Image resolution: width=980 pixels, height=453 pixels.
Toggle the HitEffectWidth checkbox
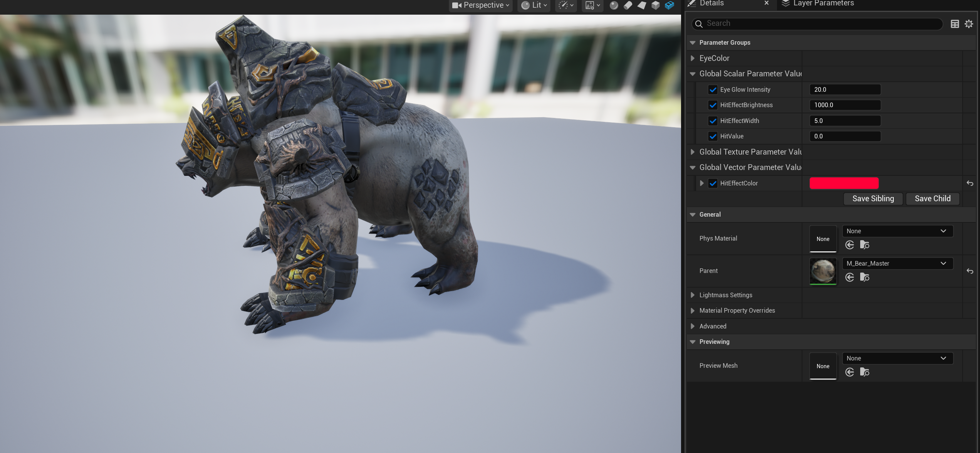click(713, 121)
